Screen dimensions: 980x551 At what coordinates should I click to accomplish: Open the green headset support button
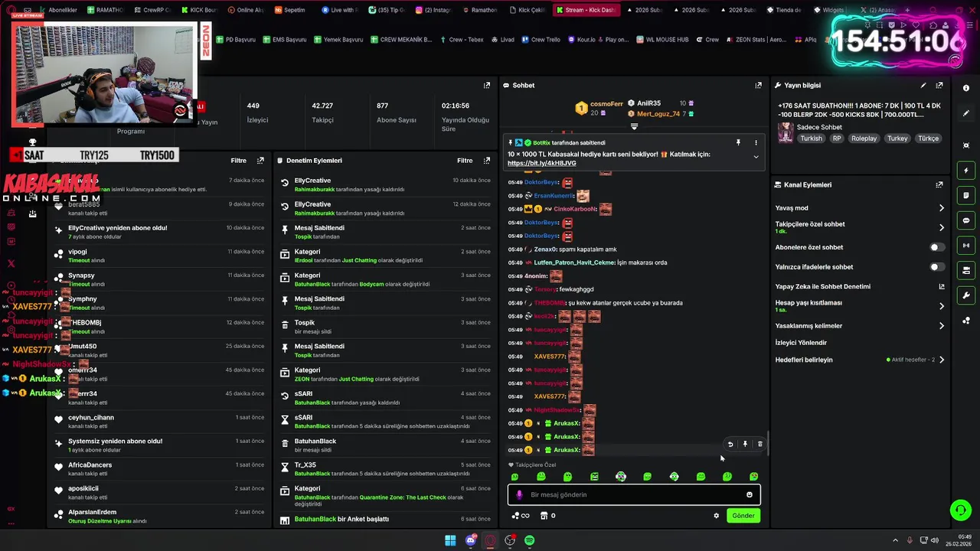pyautogui.click(x=960, y=510)
